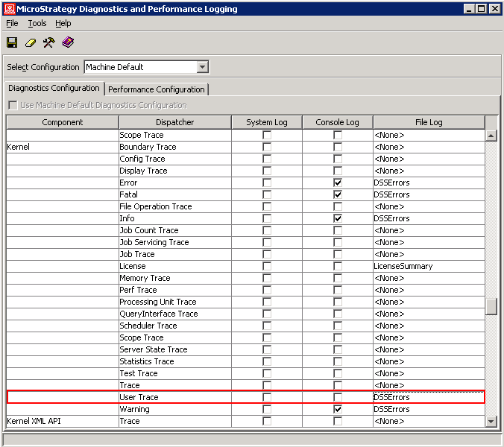
Task: Click the Save floppy disk icon
Action: click(x=12, y=42)
